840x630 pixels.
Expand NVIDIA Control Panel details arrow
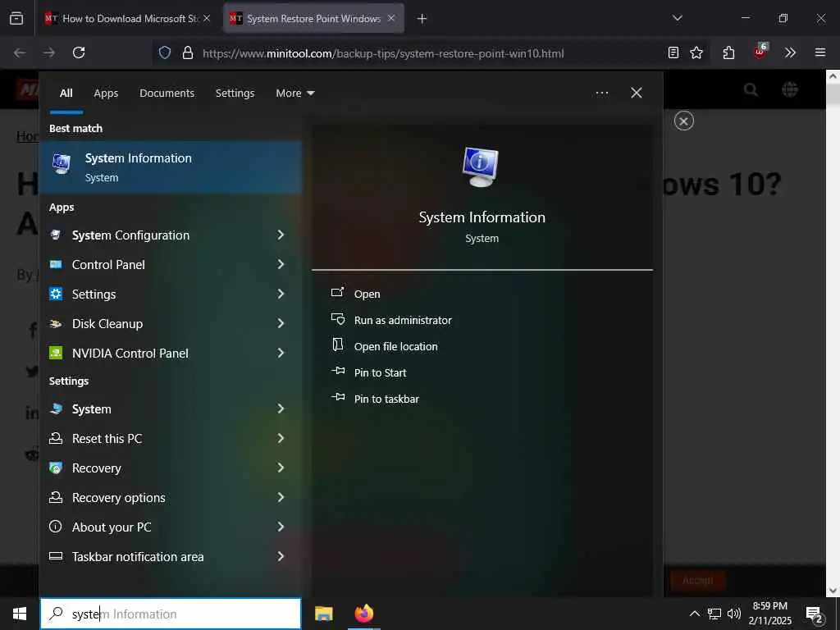coord(281,353)
